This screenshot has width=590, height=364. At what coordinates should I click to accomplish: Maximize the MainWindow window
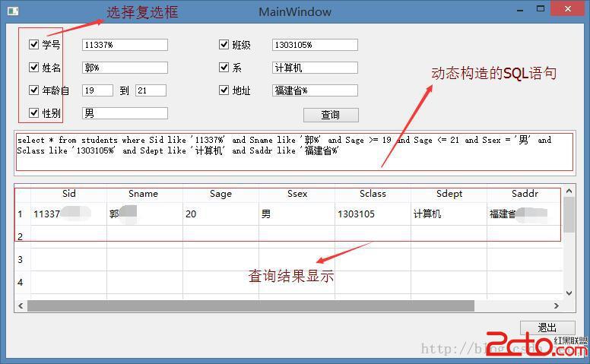541,9
